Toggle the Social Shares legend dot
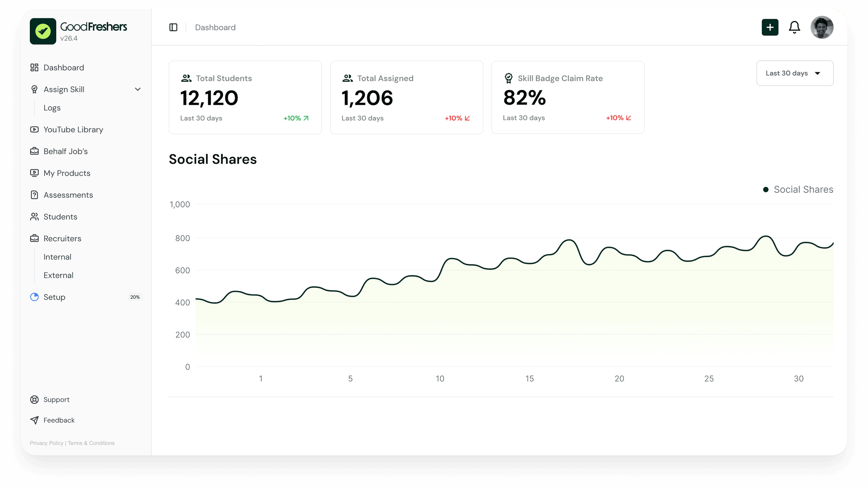This screenshot has height=488, width=868. pos(766,190)
